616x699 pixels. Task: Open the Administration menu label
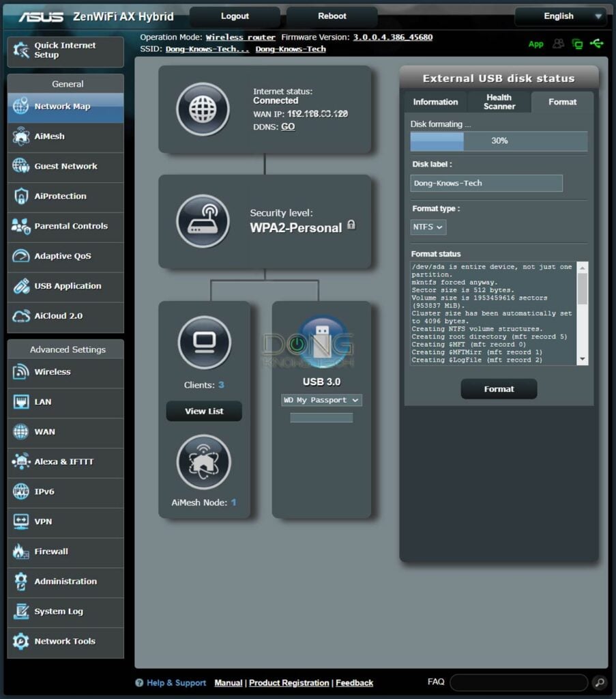click(65, 582)
